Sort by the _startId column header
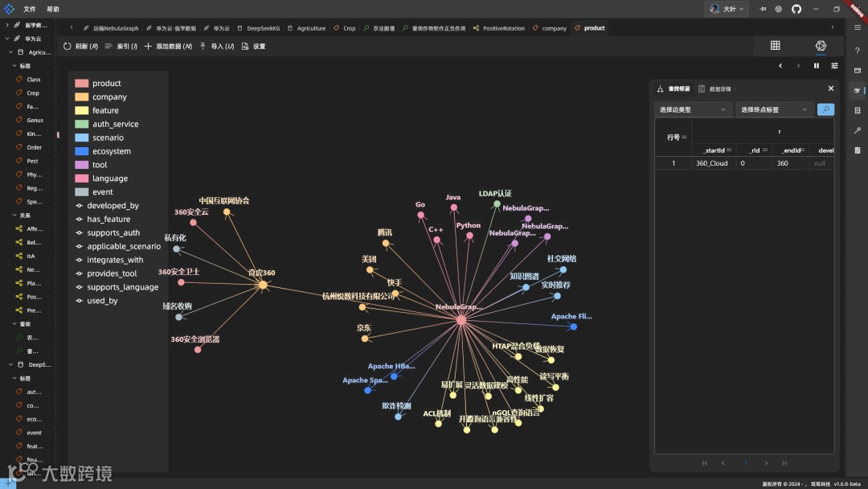 click(714, 150)
